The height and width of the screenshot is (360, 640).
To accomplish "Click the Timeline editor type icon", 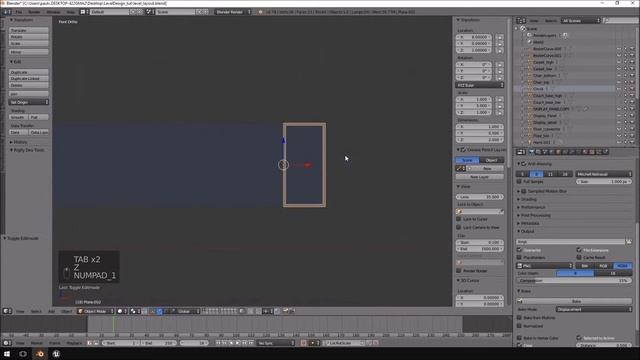I will click(7, 343).
